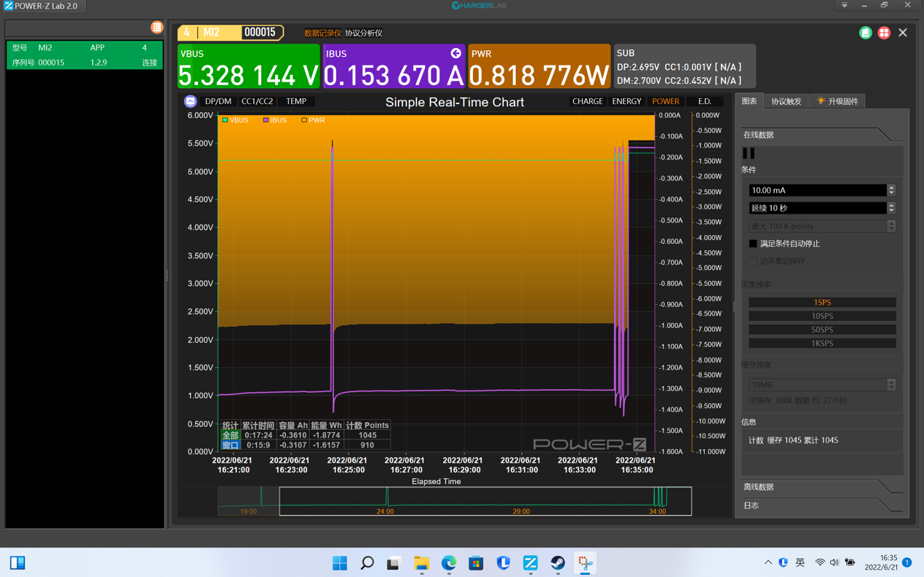The image size is (924, 577).
Task: Switch input language indicator 英
Action: 800,562
